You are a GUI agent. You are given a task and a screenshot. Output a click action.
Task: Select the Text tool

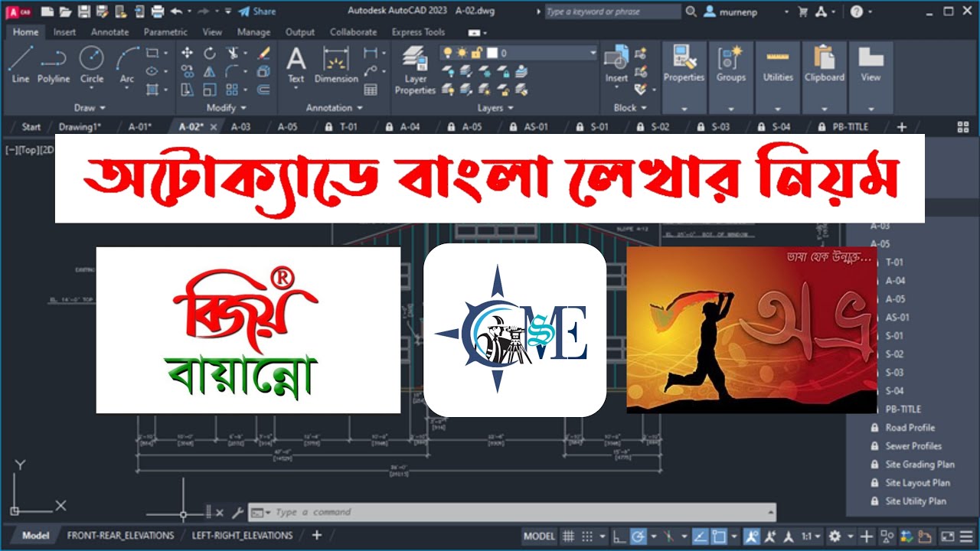point(296,64)
